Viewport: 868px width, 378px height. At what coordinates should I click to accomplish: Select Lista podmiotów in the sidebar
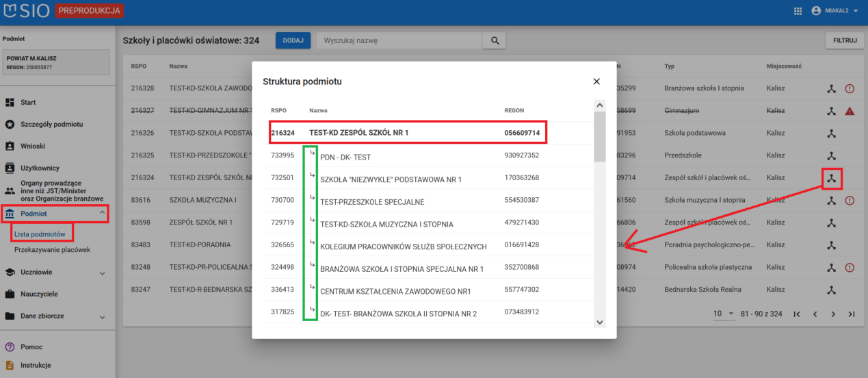40,234
